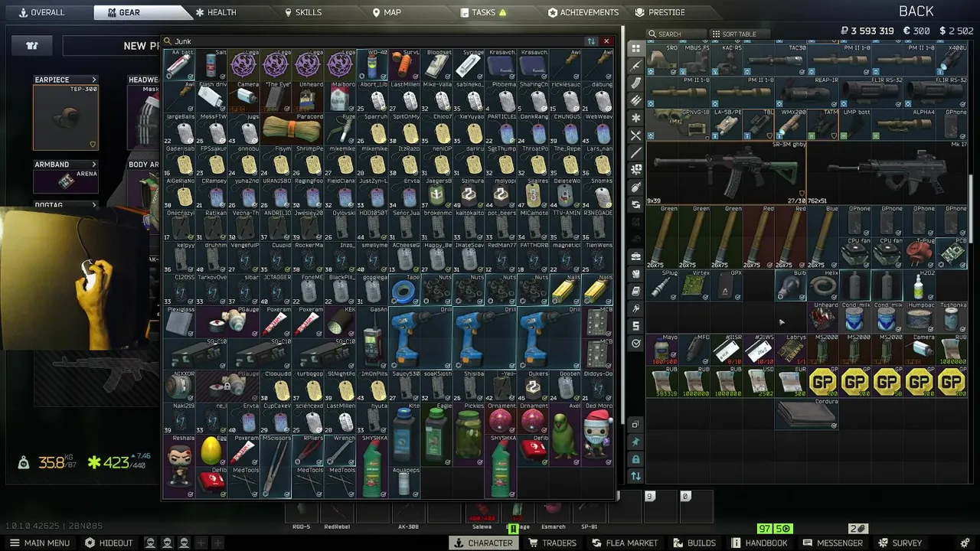Filter stash by info book icon

coord(635,291)
